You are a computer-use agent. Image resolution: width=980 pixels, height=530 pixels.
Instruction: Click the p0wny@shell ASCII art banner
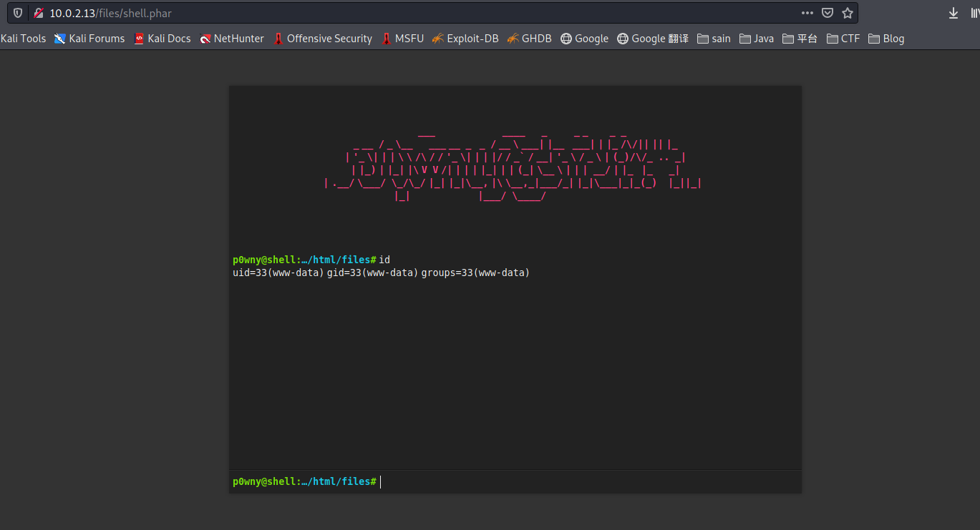click(513, 166)
